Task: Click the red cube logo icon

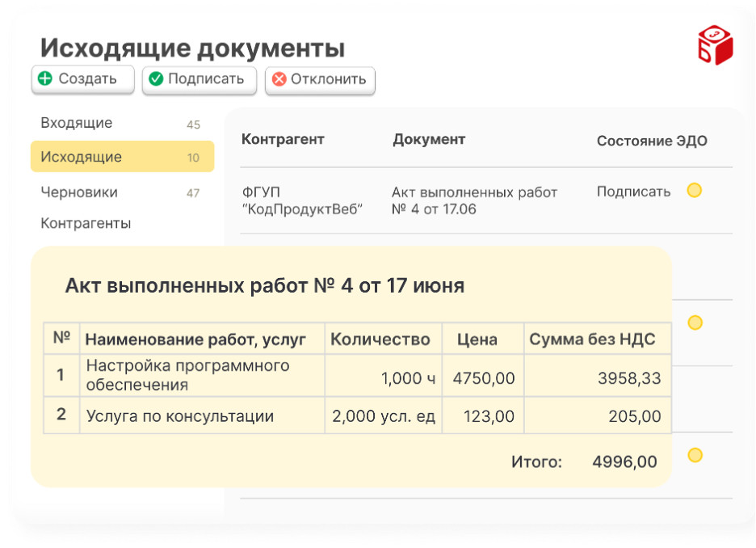Action: pyautogui.click(x=714, y=45)
